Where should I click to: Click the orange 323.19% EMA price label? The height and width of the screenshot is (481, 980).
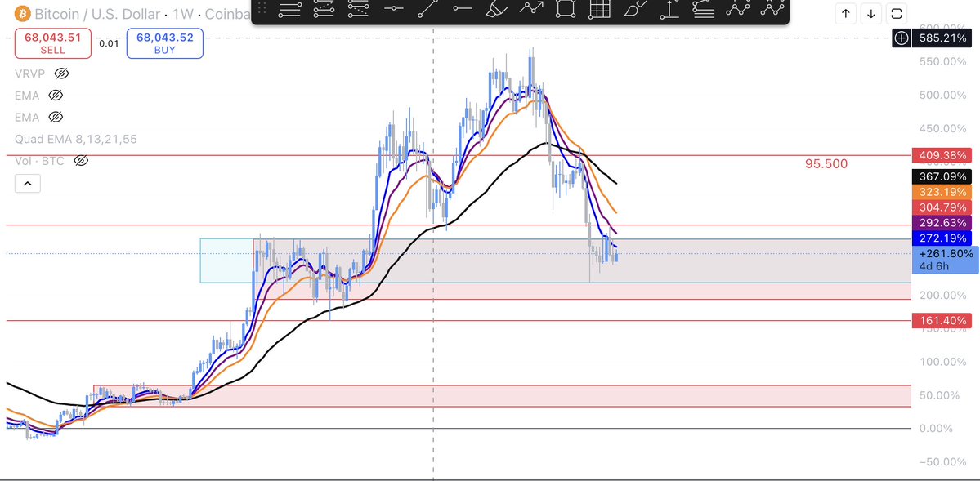pyautogui.click(x=942, y=192)
